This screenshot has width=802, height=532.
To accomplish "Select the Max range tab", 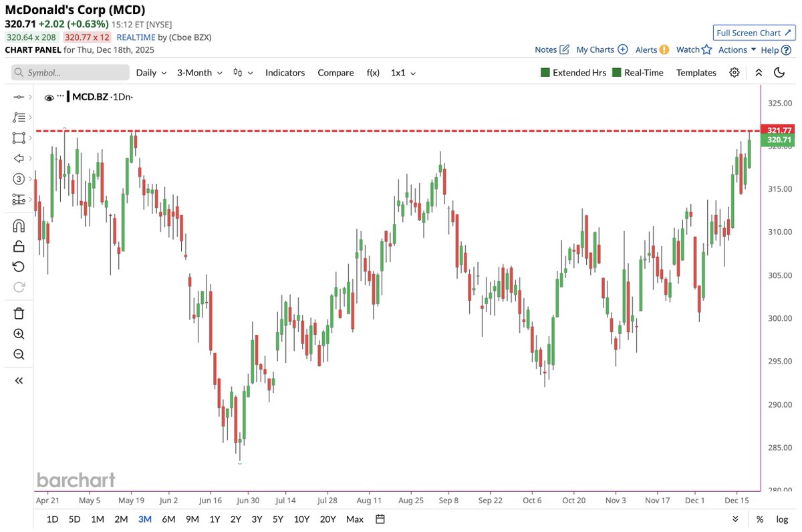I will click(355, 519).
